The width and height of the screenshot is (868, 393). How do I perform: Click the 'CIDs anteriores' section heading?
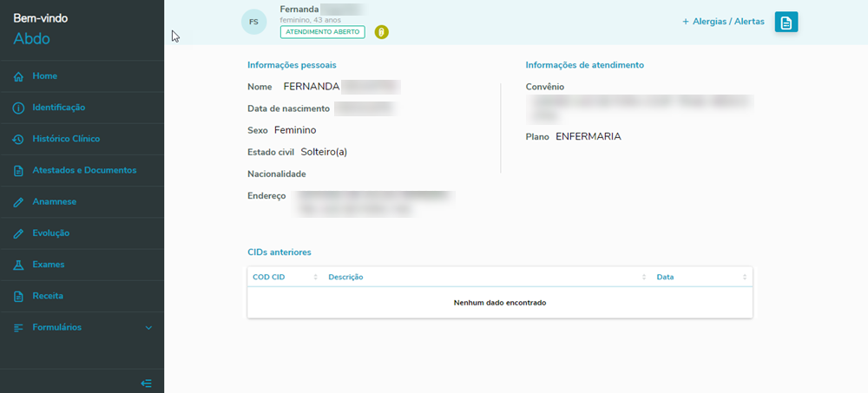point(279,252)
